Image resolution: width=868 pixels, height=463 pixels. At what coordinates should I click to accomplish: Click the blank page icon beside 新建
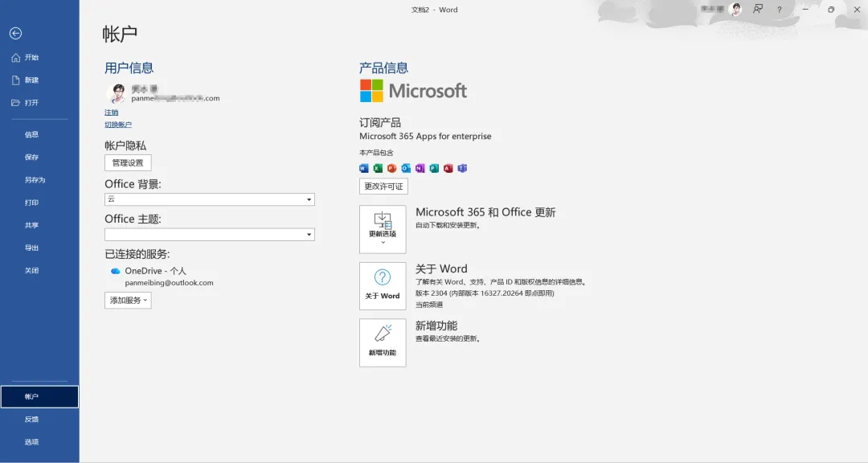point(15,80)
